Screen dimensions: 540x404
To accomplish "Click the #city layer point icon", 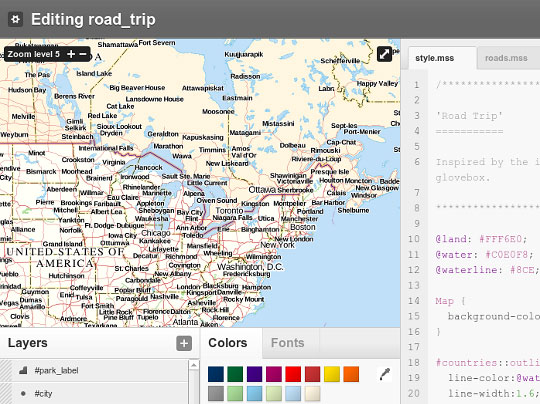I will (x=23, y=393).
